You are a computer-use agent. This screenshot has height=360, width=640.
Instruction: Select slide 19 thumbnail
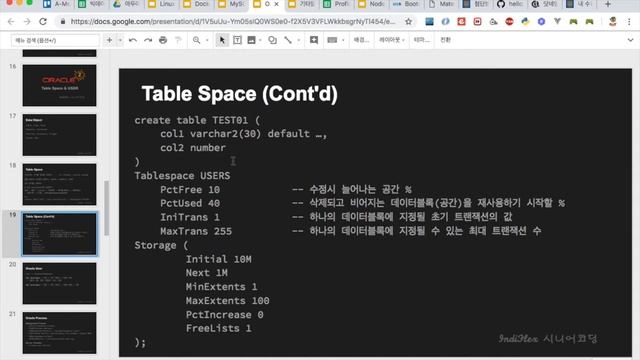[60, 234]
